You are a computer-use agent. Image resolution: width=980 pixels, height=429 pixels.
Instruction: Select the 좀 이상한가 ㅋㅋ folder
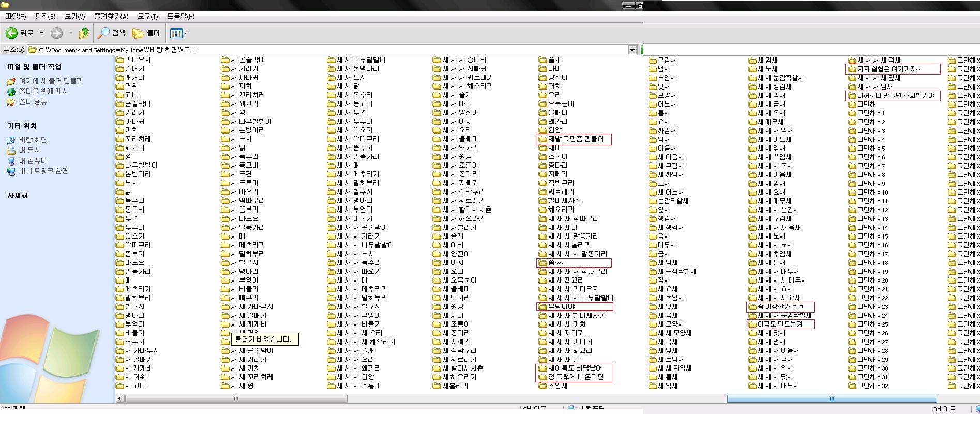776,306
